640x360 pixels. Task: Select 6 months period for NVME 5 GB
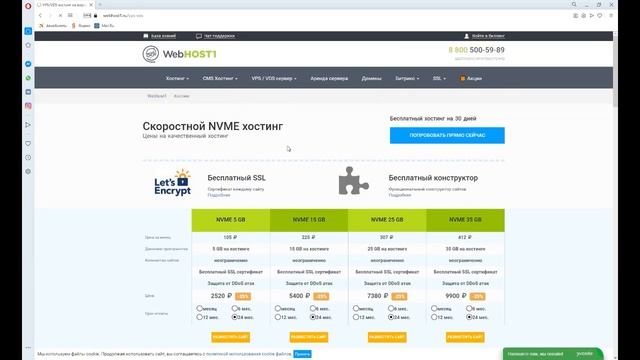pos(235,308)
